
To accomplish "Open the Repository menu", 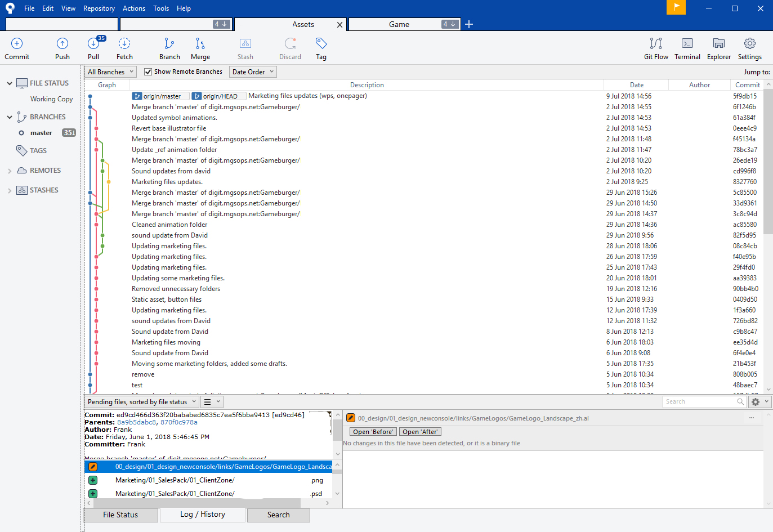I will pyautogui.click(x=99, y=8).
